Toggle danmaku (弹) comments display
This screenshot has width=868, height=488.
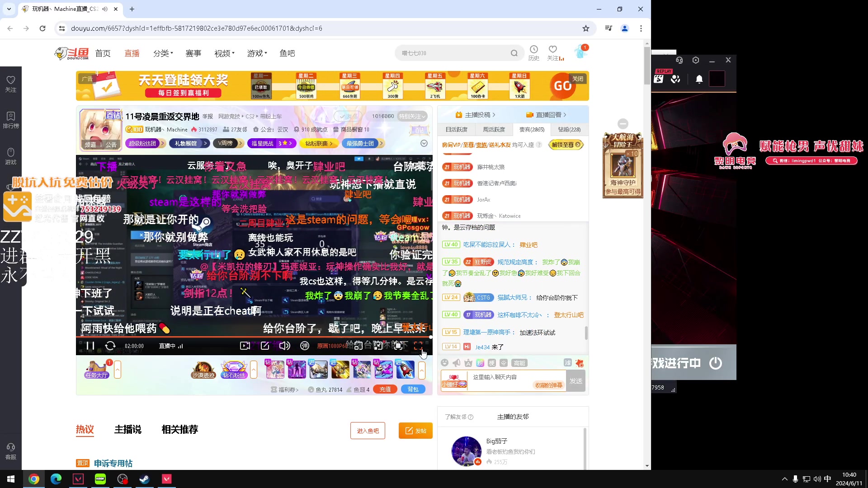(x=305, y=346)
